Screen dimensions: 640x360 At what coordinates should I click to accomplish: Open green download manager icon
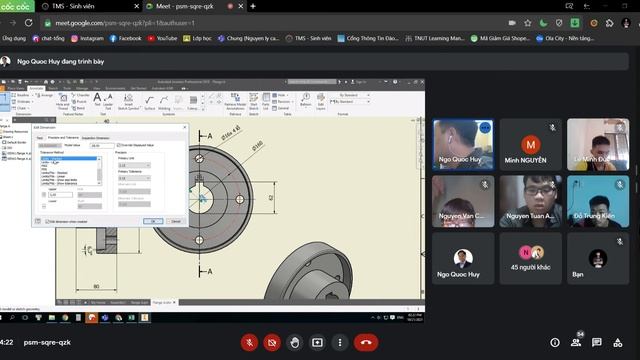(x=575, y=23)
